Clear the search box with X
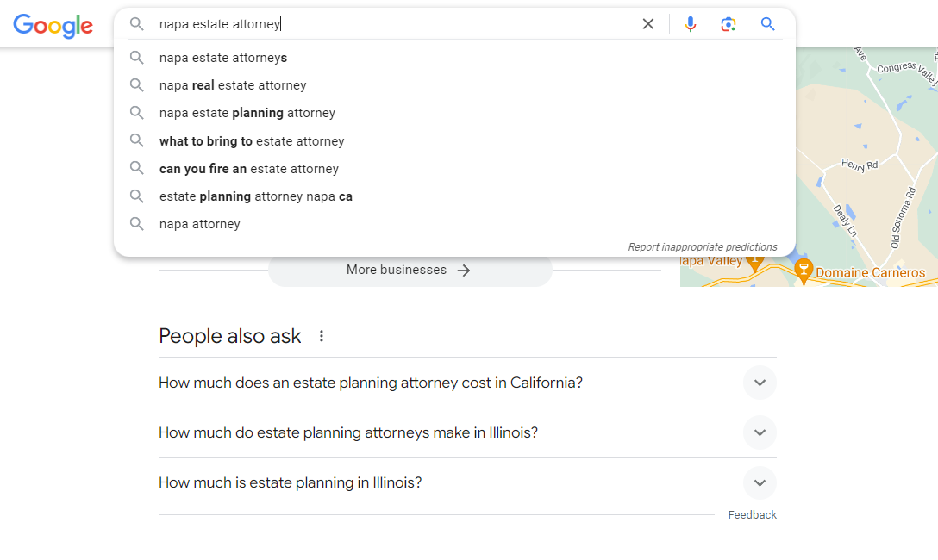Viewport: 938px width, 560px height. [647, 24]
